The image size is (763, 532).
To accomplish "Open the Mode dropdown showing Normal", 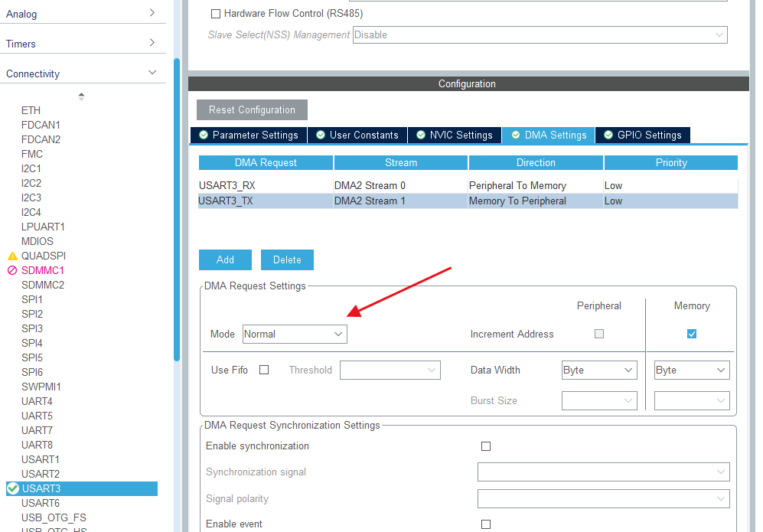I will [295, 334].
